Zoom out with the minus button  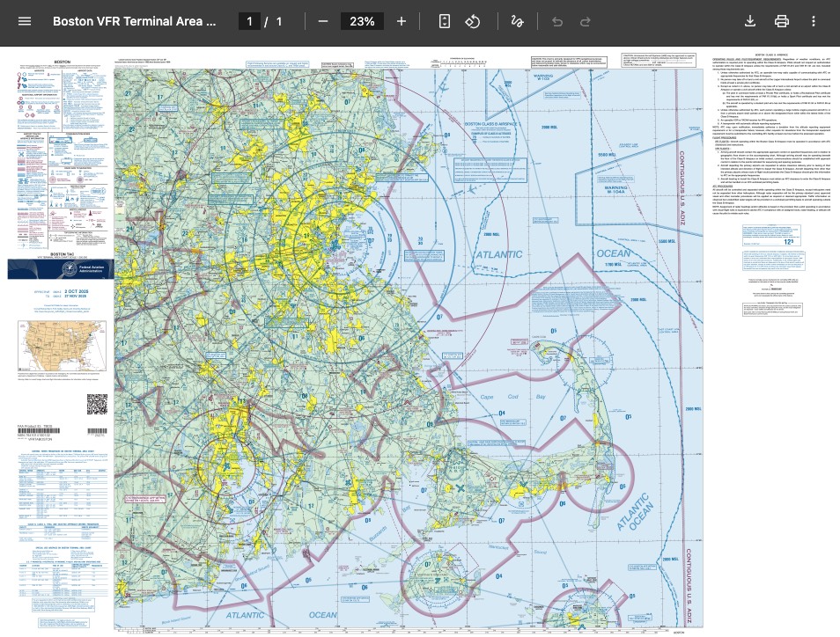[322, 21]
